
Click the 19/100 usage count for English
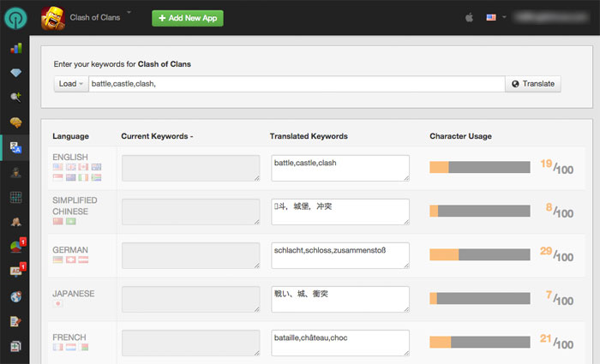tap(556, 167)
